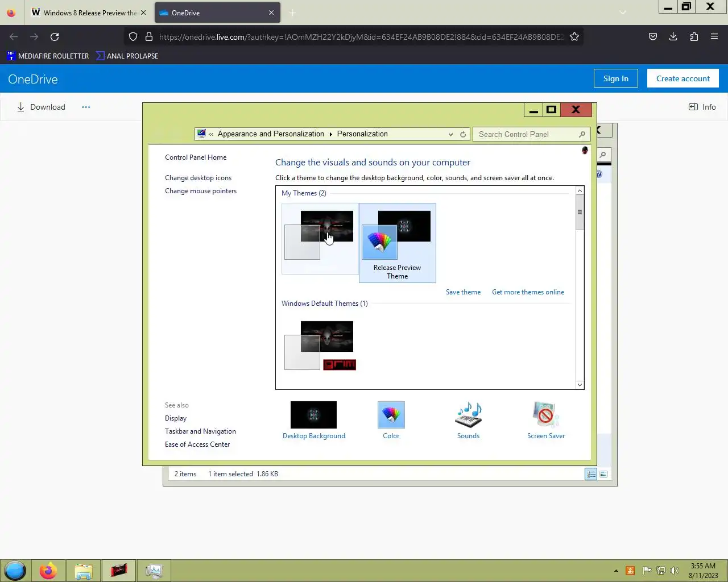Click the tracking protection shield icon
The width and height of the screenshot is (728, 582).
coord(133,37)
